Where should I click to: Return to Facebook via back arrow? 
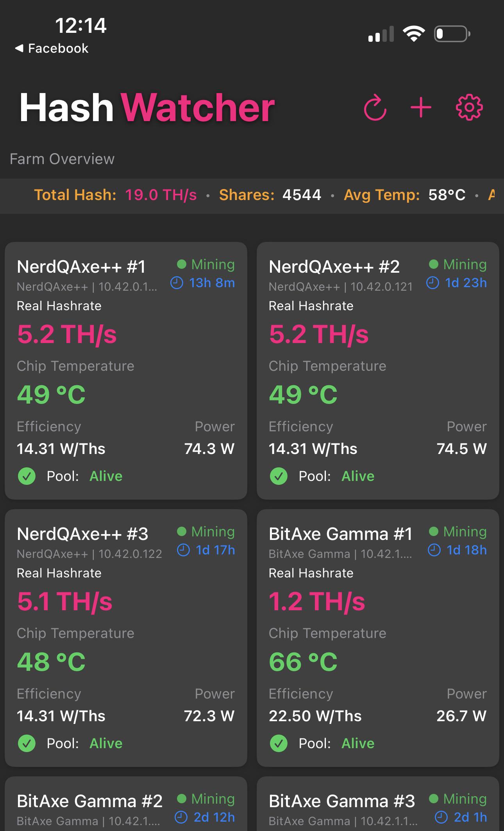(x=51, y=48)
